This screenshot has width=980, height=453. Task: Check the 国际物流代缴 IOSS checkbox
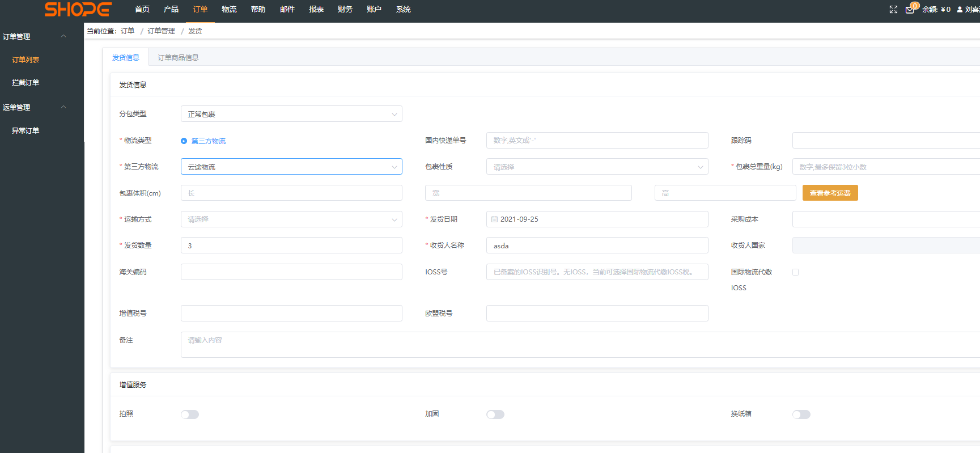(x=795, y=272)
